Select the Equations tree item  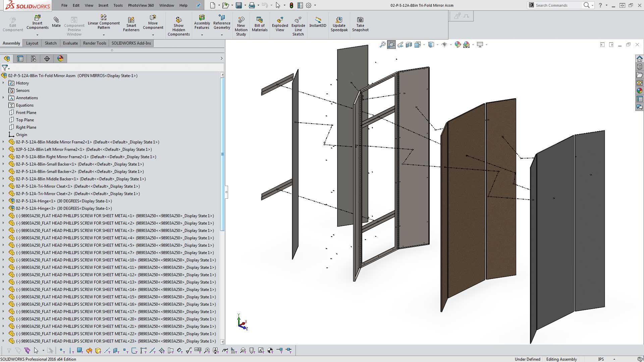click(x=25, y=105)
